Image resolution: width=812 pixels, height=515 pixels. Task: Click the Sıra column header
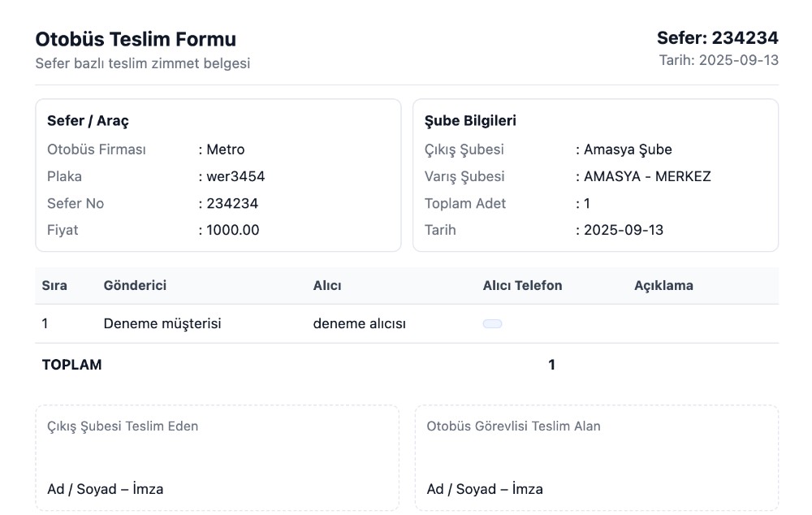(x=54, y=286)
